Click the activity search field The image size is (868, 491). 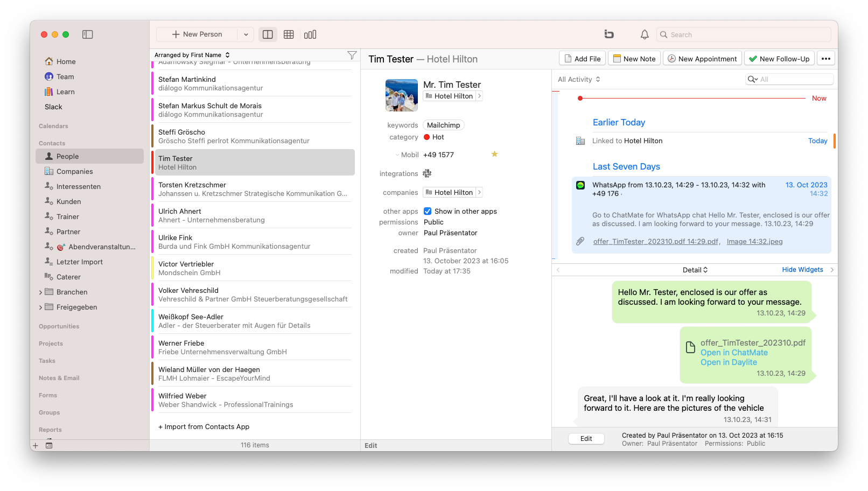pos(789,79)
